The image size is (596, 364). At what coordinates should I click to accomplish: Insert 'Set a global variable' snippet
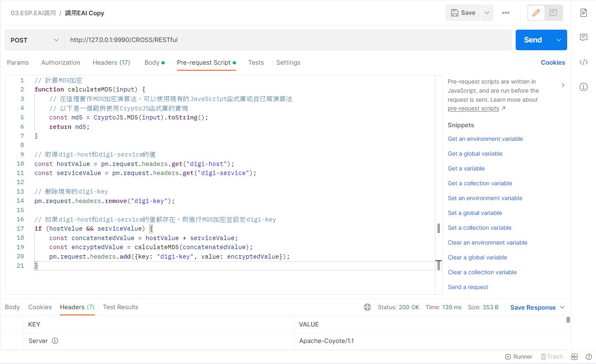[x=475, y=213]
